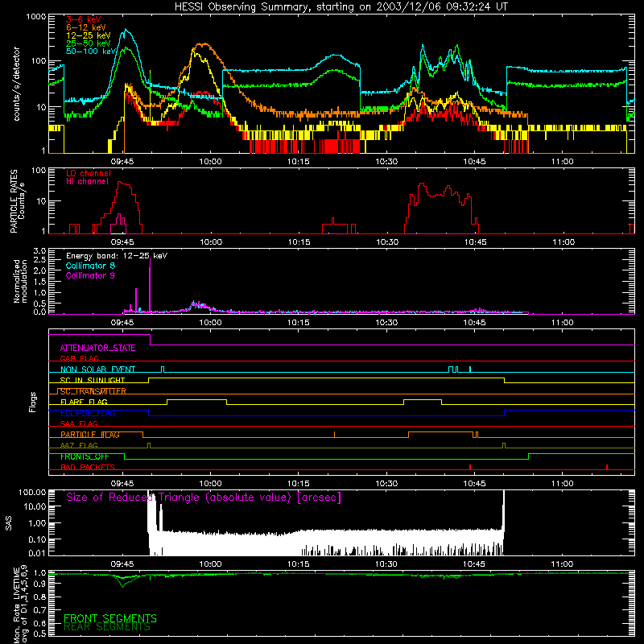Viewport: 644px width, 644px height.
Task: Select the red 3-6 keV legend label
Action: (x=84, y=19)
